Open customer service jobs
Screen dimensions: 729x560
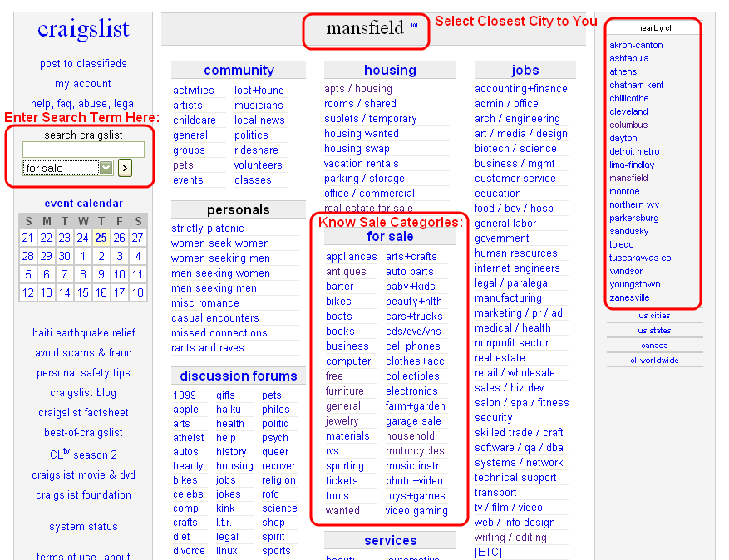pos(515,179)
